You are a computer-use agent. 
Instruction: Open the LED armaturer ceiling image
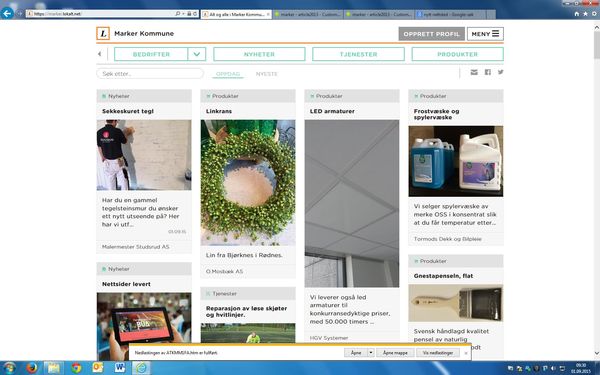[x=352, y=204]
